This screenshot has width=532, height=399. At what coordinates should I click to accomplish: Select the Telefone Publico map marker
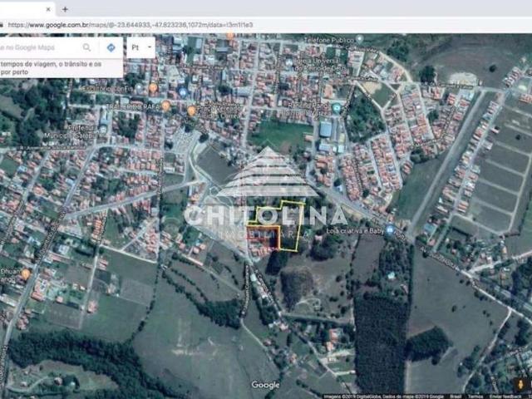(360, 39)
